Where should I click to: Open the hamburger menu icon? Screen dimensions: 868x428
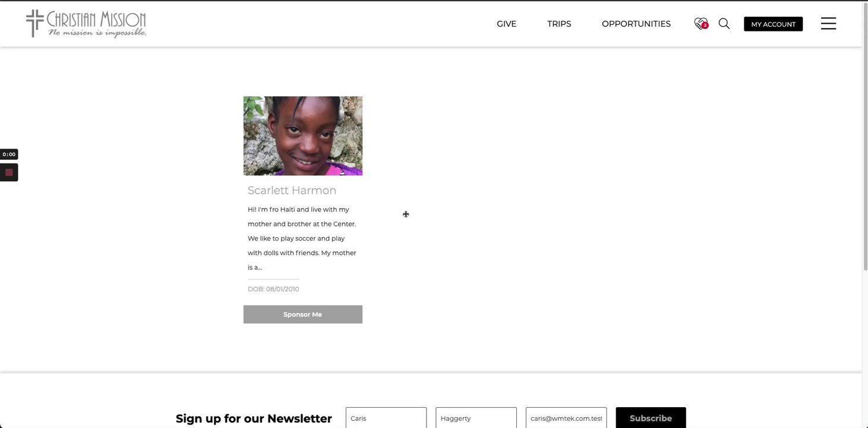pyautogui.click(x=828, y=24)
